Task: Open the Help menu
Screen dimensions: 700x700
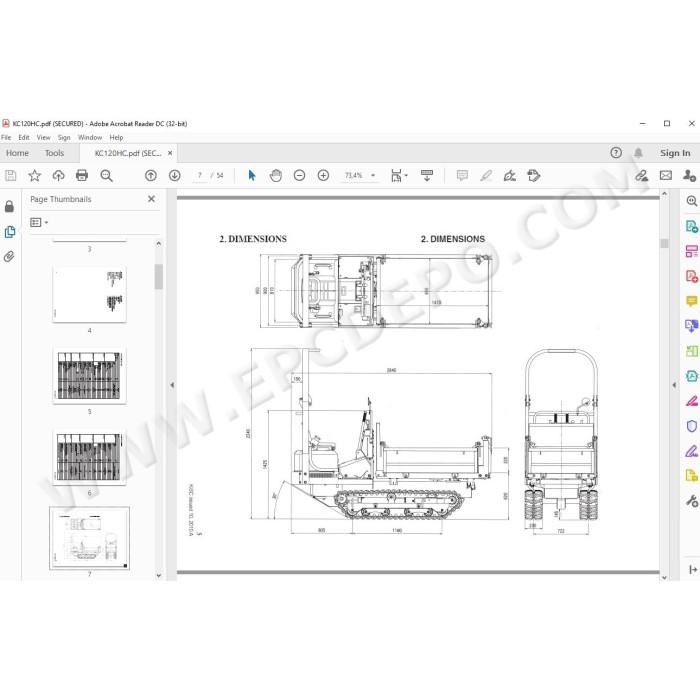Action: 116,138
